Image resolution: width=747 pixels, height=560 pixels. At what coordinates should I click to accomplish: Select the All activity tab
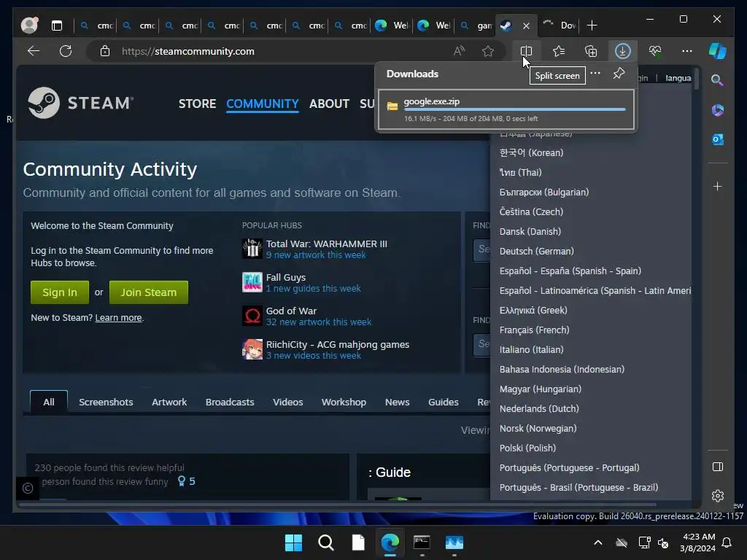tap(49, 402)
